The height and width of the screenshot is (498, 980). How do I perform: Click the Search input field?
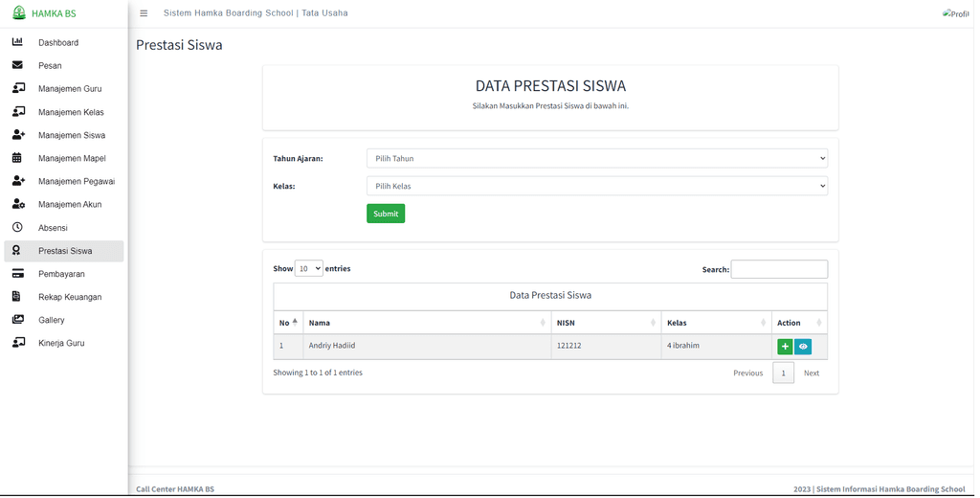click(779, 269)
